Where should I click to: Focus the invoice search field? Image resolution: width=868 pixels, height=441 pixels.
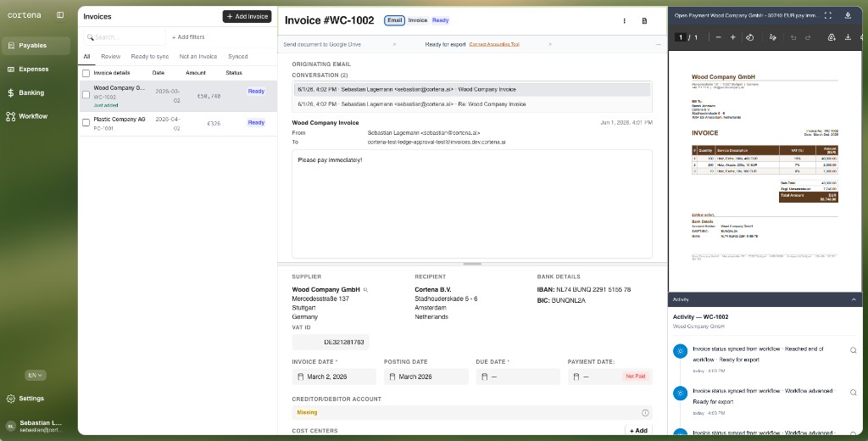click(x=125, y=37)
